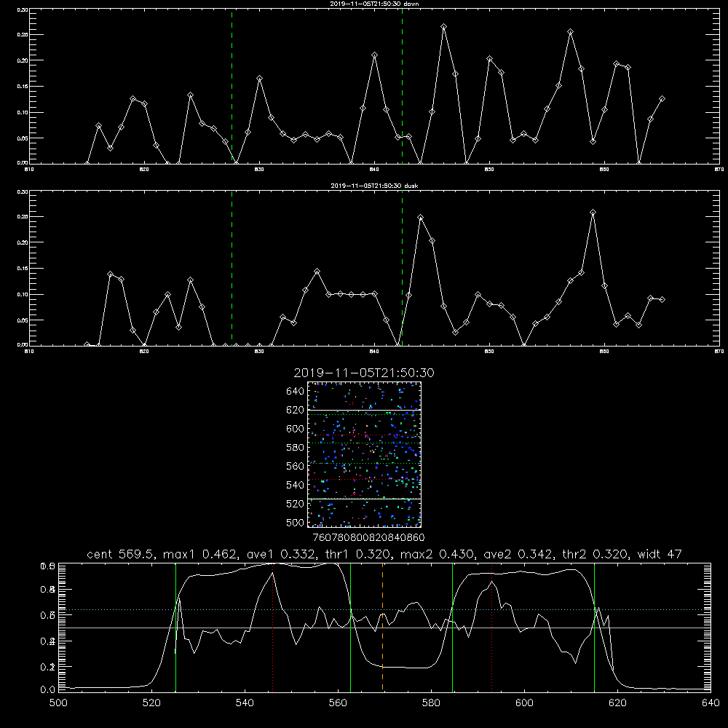The image size is (728, 728).
Task: Select the scatter image y-axis label "640"
Action: (x=296, y=392)
